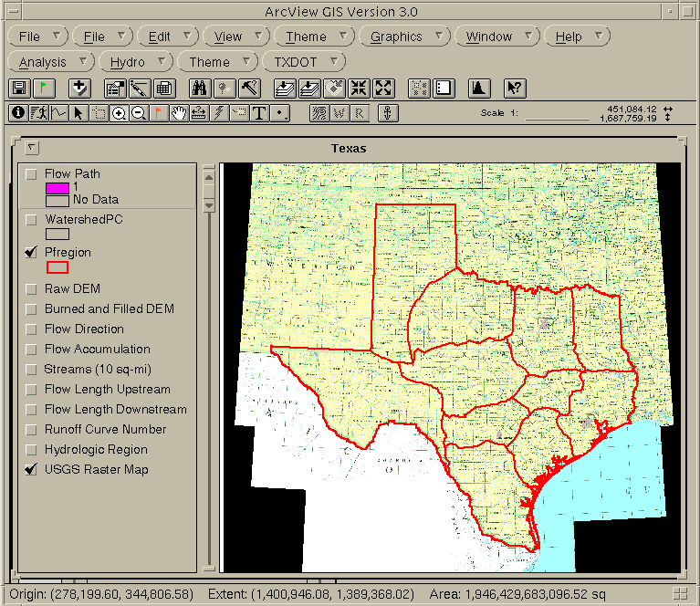The width and height of the screenshot is (700, 606).
Task: Pick the Text tool (T icon)
Action: coord(259,113)
